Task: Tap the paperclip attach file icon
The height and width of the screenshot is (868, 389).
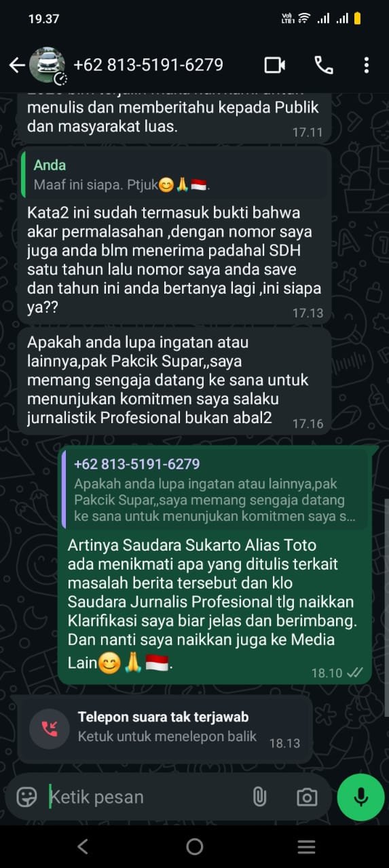Action: pyautogui.click(x=259, y=797)
